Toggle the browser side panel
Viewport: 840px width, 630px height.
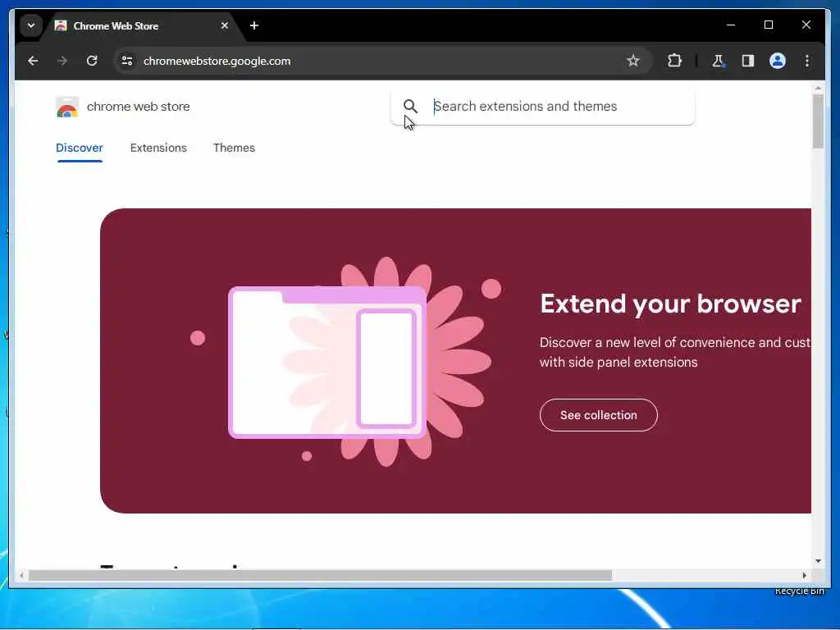(748, 61)
